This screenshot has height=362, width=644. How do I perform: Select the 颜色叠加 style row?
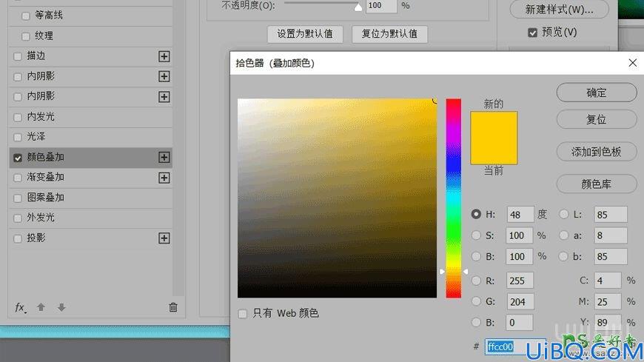pyautogui.click(x=90, y=158)
